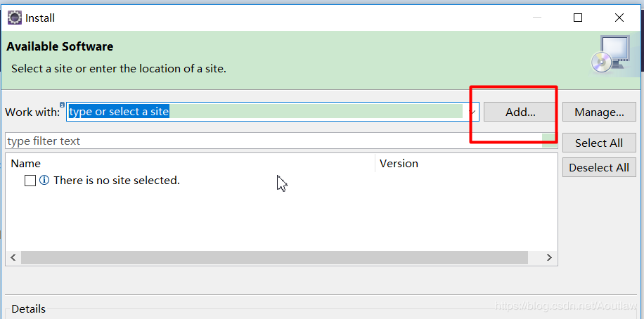Close the Install dialog with the X

point(619,18)
